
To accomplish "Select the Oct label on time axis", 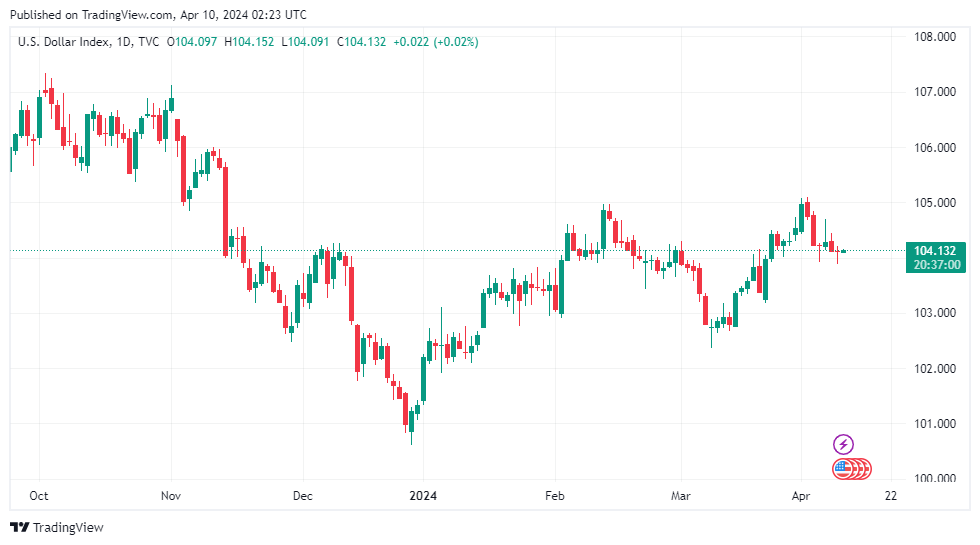I will click(x=40, y=495).
